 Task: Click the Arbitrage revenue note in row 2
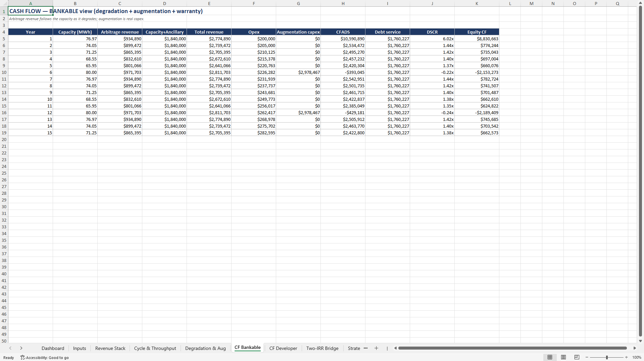click(x=77, y=19)
